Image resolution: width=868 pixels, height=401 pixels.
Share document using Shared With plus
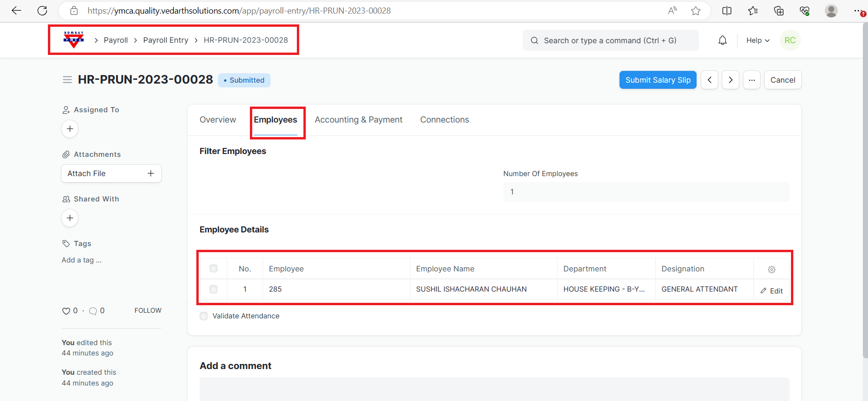(x=70, y=218)
